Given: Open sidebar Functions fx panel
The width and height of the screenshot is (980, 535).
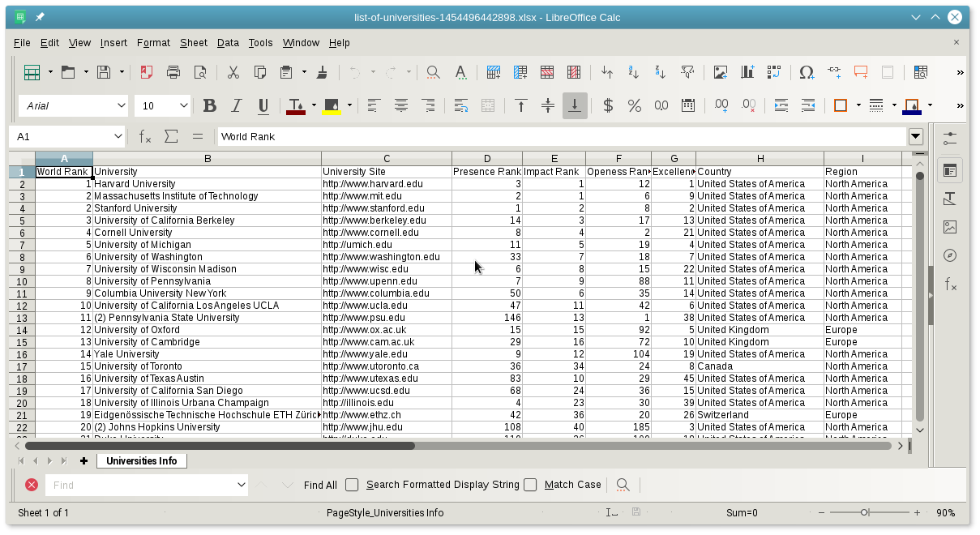Looking at the screenshot, I should (x=950, y=284).
